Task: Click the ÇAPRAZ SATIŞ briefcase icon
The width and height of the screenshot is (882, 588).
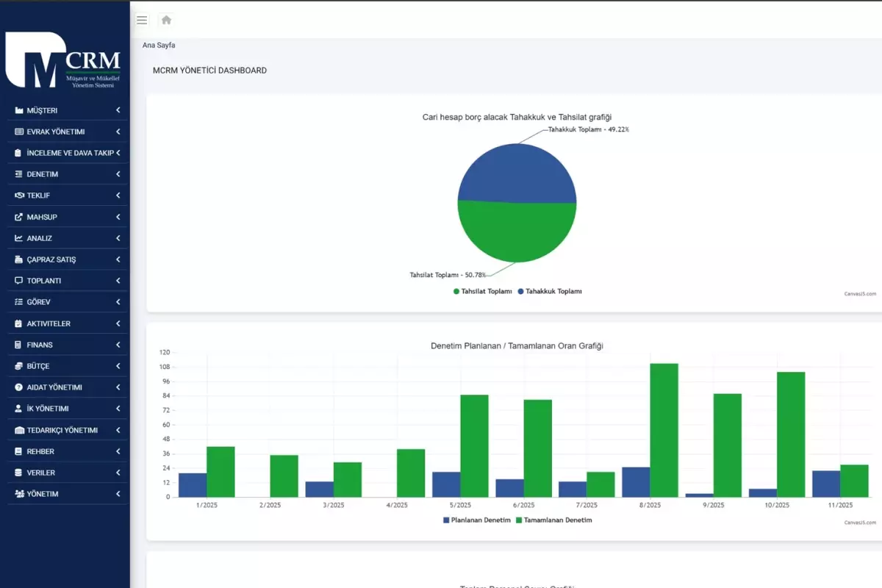Action: point(19,259)
